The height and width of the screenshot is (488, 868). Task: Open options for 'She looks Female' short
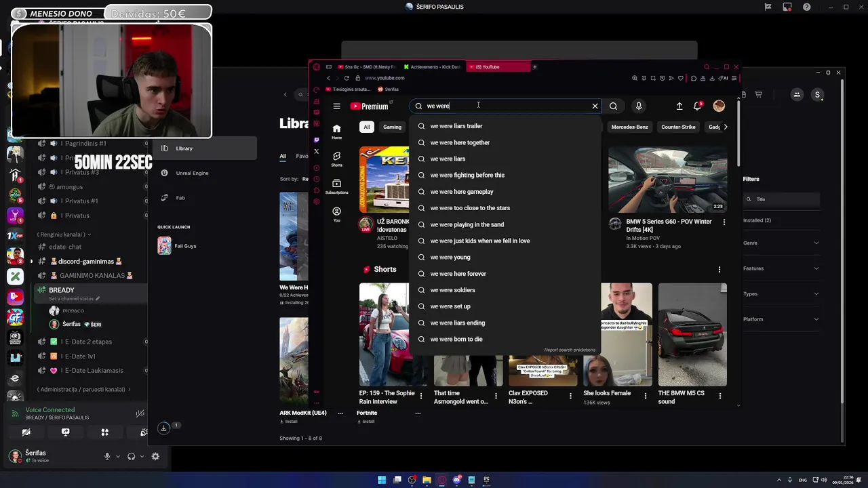pos(645,396)
